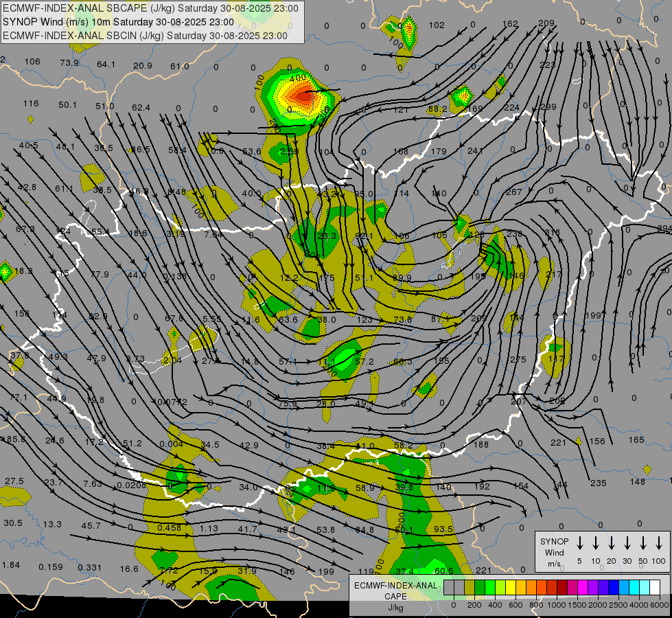672x618 pixels.
Task: Click the map value 162
Action: [x=510, y=23]
